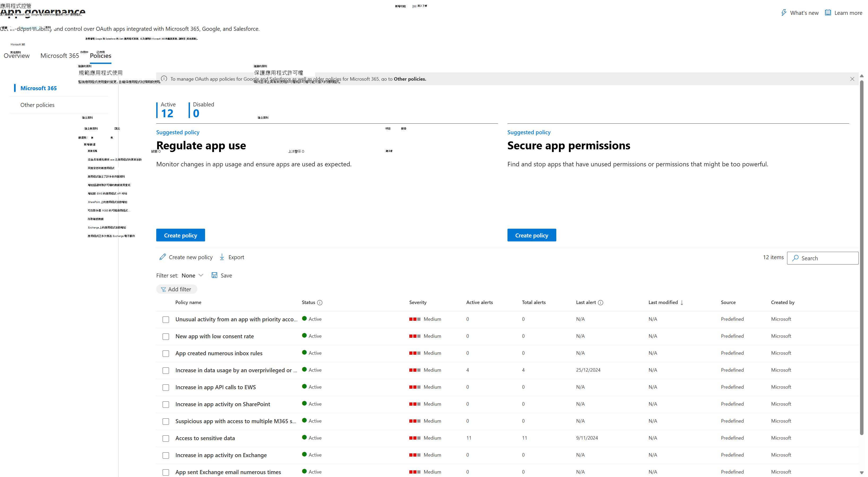Select Suspicious app with access to multiple M365 checkbox
Image resolution: width=868 pixels, height=477 pixels.
tap(166, 421)
